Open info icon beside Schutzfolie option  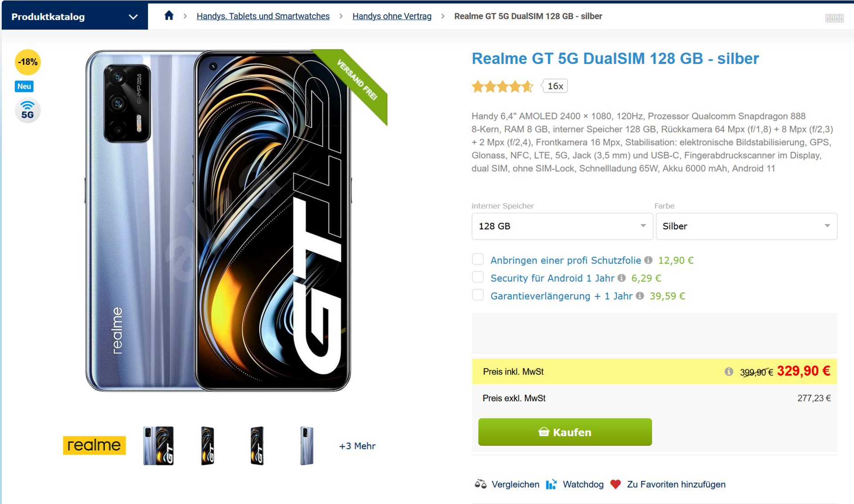(x=649, y=260)
